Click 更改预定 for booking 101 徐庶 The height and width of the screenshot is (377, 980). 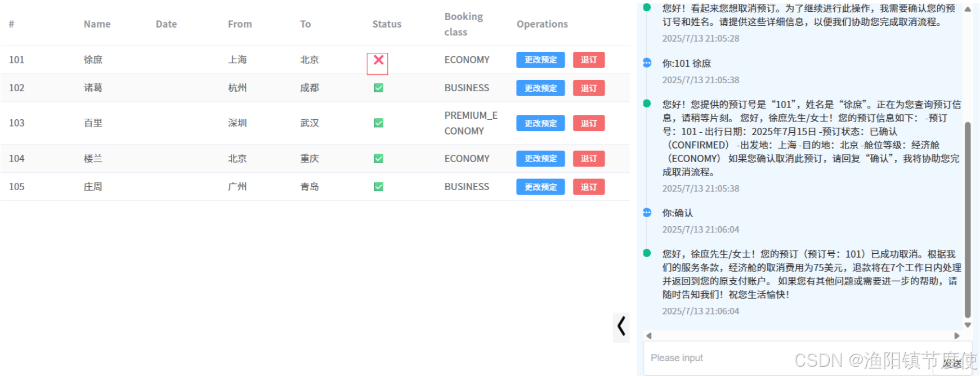[x=540, y=60]
